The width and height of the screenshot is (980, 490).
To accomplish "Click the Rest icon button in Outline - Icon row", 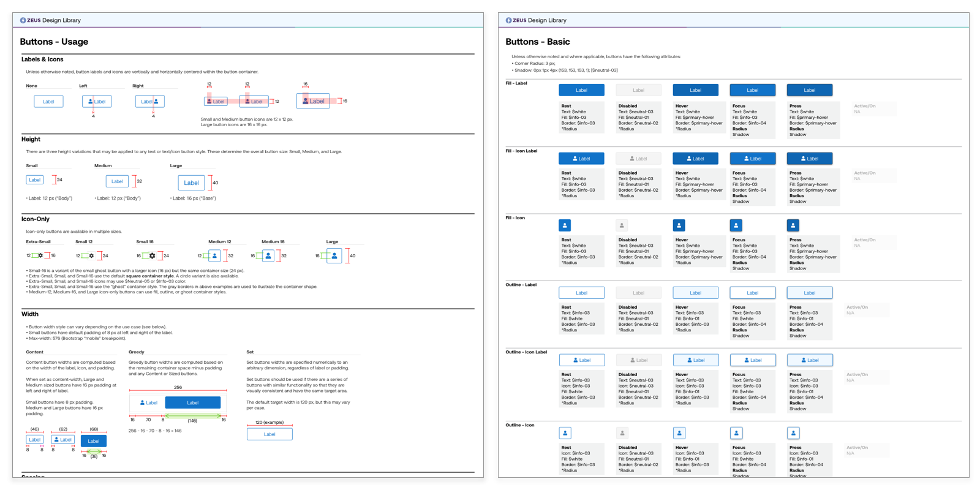I will [565, 433].
